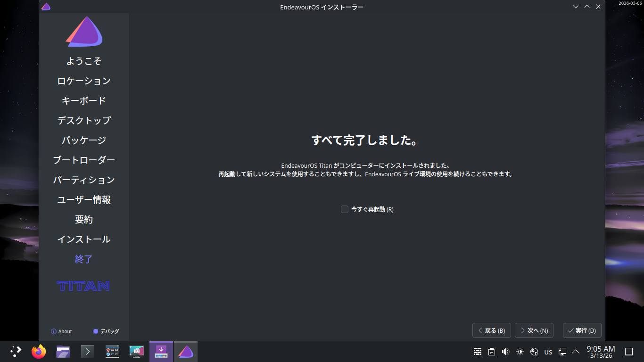Toggle the デバッグ button in the sidebar
The height and width of the screenshot is (362, 644).
coord(106,331)
